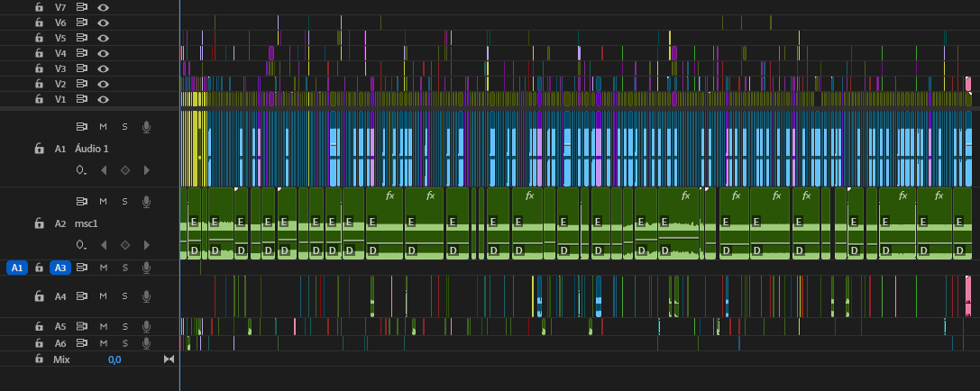
Task: Lock video track V5
Action: click(x=39, y=38)
